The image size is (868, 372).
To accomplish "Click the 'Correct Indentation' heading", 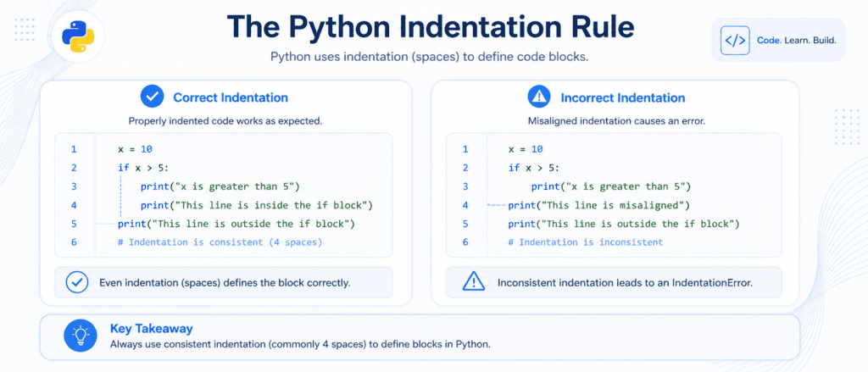I will [231, 98].
